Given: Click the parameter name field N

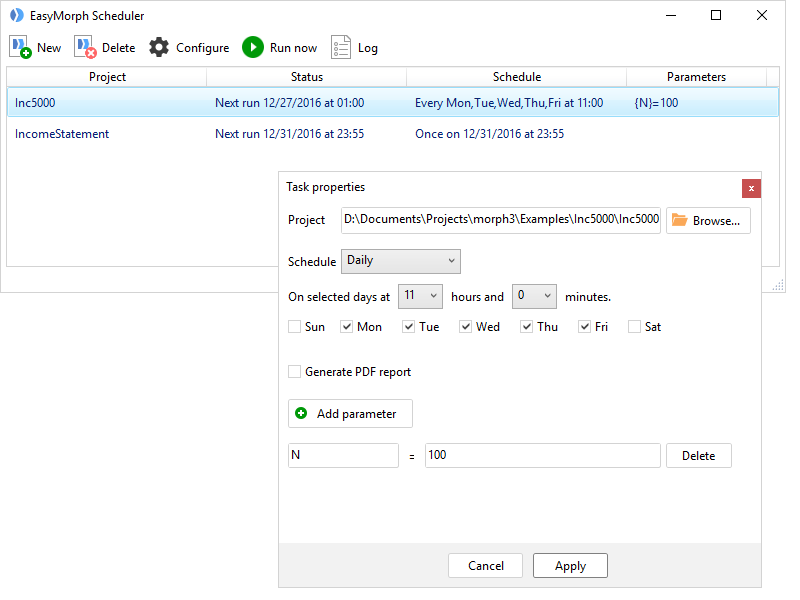Looking at the screenshot, I should tap(343, 455).
